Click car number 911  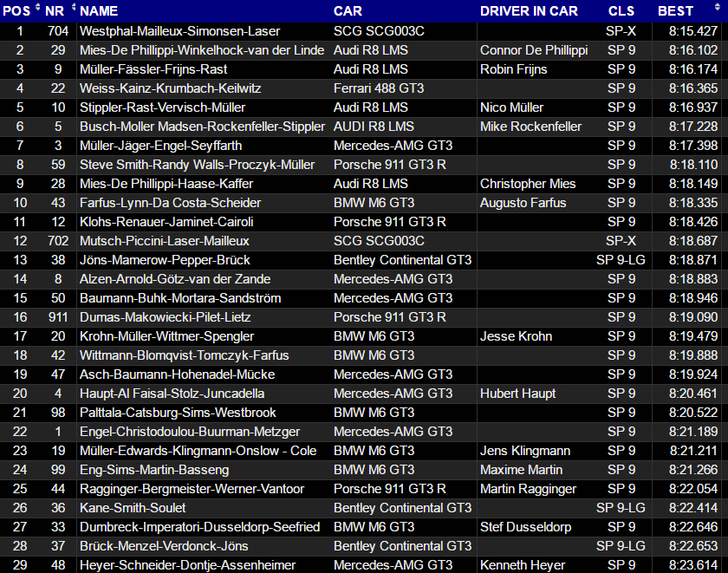[57, 316]
